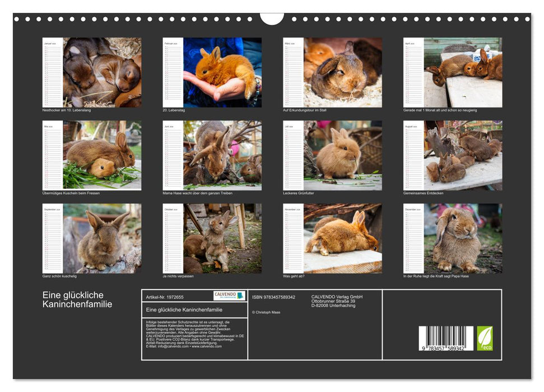Click the green eco leaf icon

pos(485,338)
